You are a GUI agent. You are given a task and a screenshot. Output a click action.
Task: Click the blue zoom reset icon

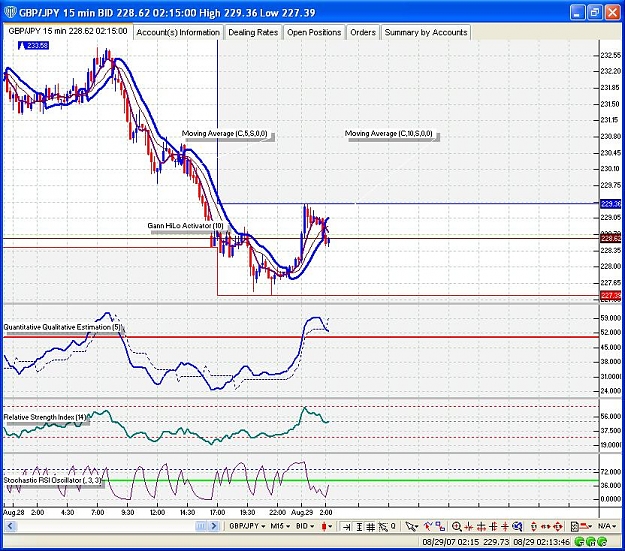click(517, 527)
